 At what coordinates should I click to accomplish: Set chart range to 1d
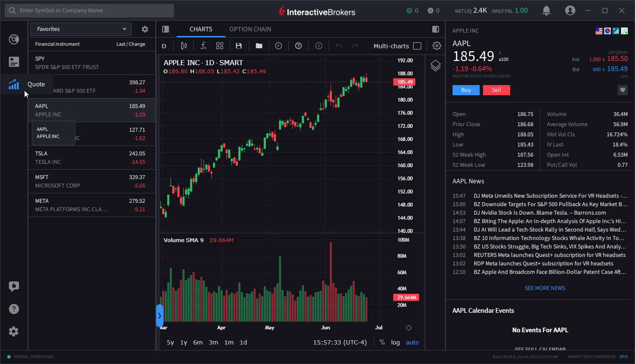coord(243,342)
